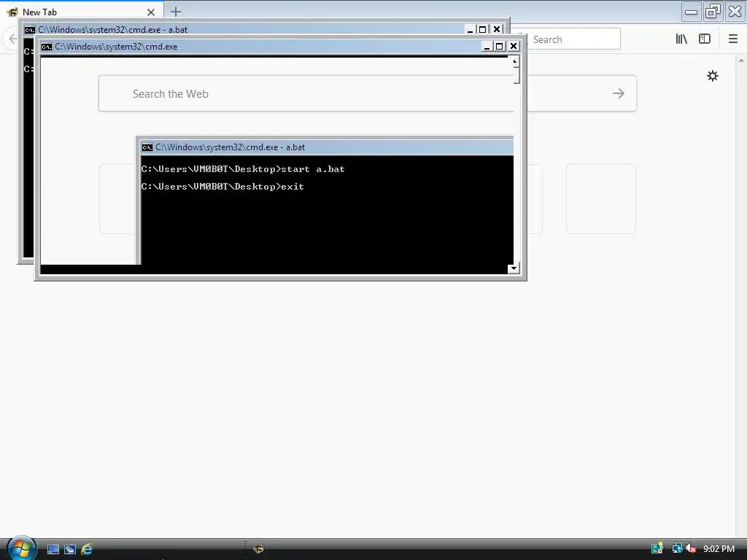Minimize the back cmd.exe - a.bat window
This screenshot has height=560, width=747.
pos(470,29)
